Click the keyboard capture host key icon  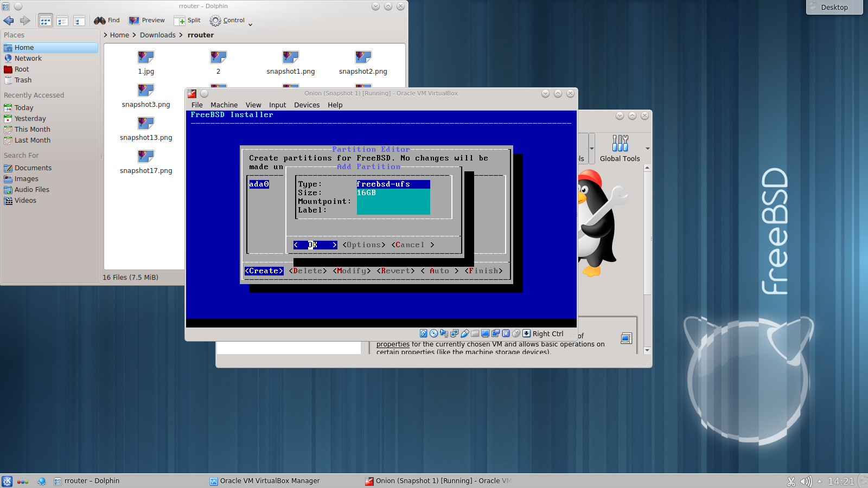(x=526, y=333)
